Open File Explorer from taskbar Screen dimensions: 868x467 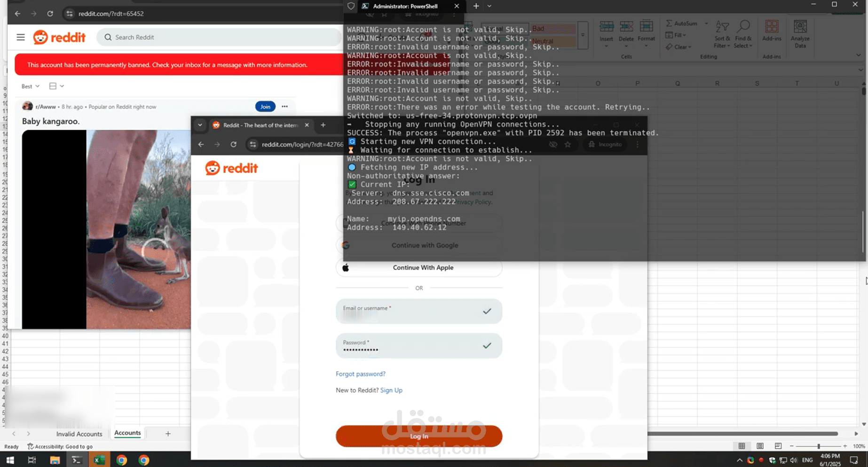point(55,460)
